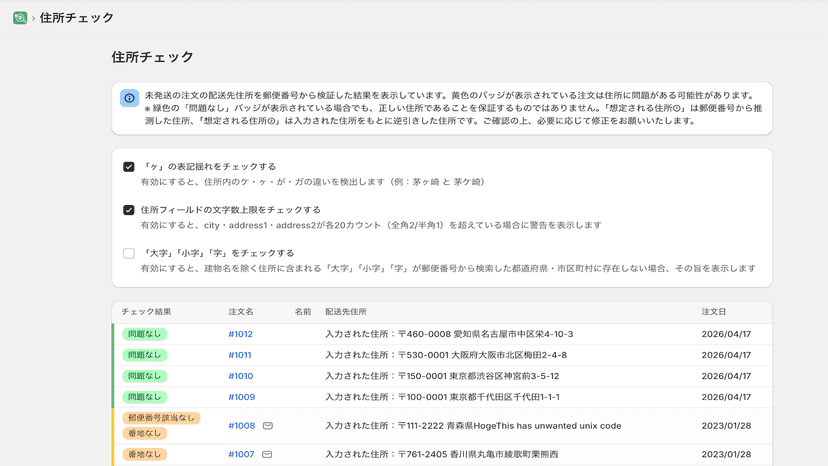828x466 pixels.
Task: Enable the 「大字」「小字」「字」をチェックする checkbox
Action: (x=129, y=254)
